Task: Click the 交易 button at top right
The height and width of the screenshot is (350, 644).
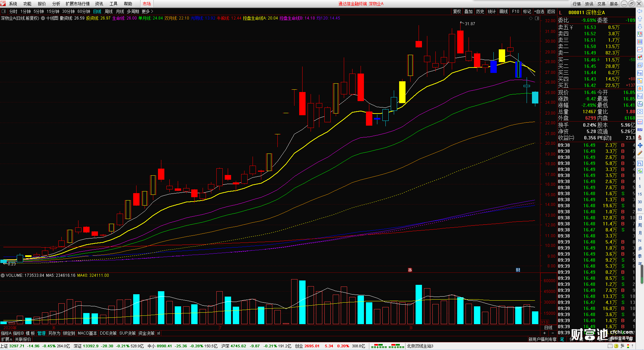Action: (x=601, y=4)
